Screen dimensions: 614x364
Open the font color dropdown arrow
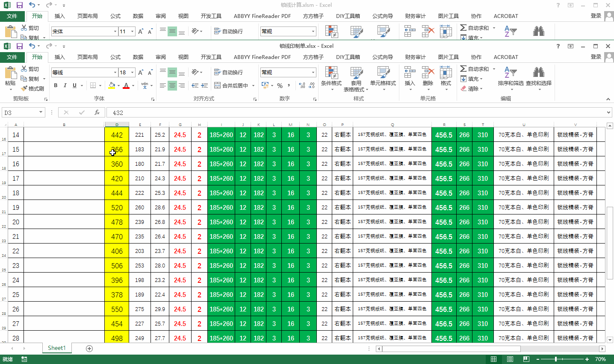coord(133,85)
